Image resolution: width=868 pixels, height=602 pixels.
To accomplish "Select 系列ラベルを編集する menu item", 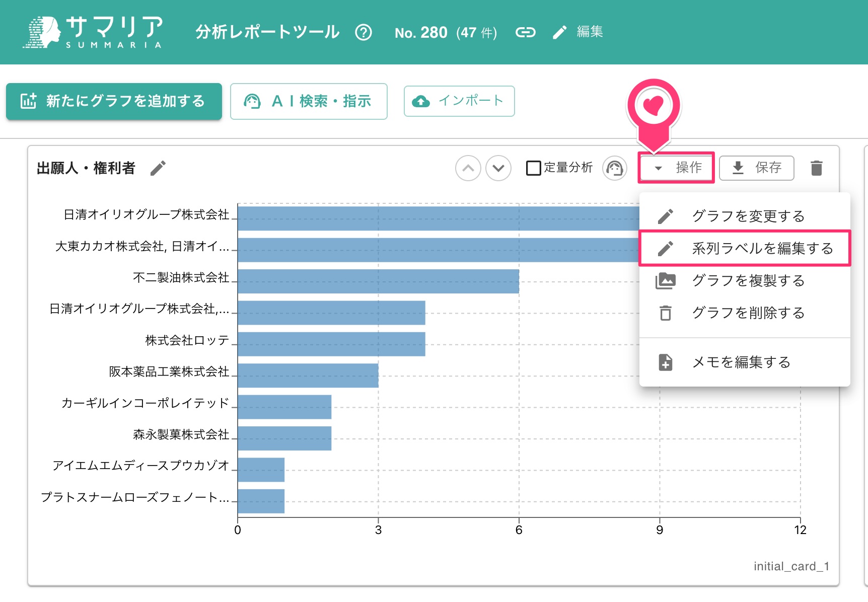I will (745, 249).
